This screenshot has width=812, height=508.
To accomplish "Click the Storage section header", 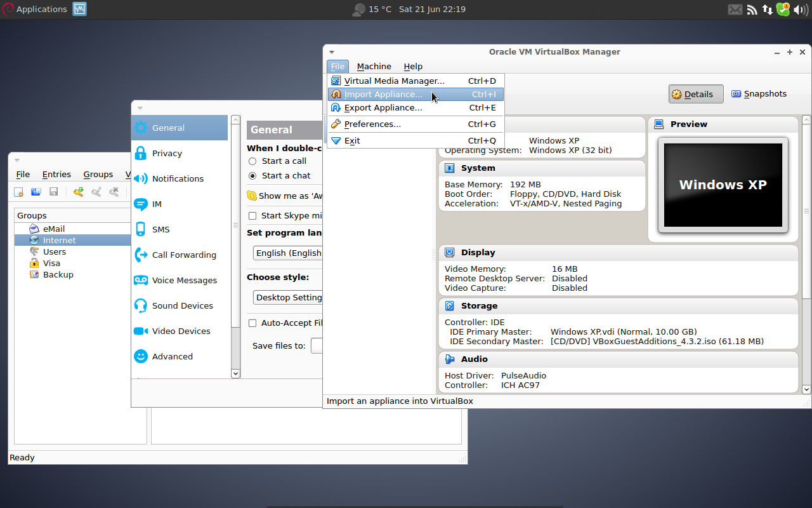I will click(x=618, y=306).
